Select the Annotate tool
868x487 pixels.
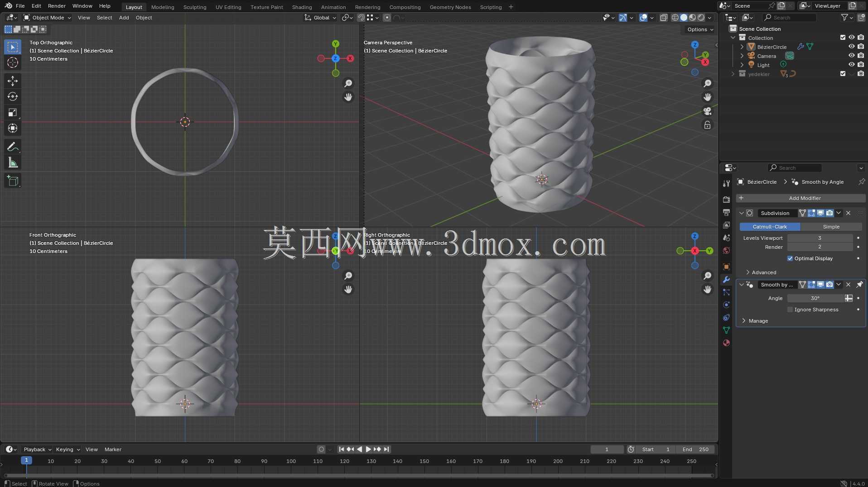[x=13, y=147]
